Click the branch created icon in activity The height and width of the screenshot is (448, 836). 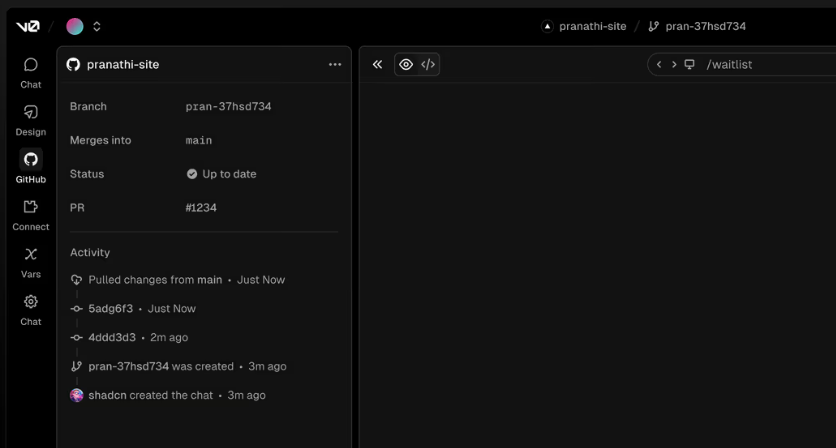pyautogui.click(x=76, y=366)
